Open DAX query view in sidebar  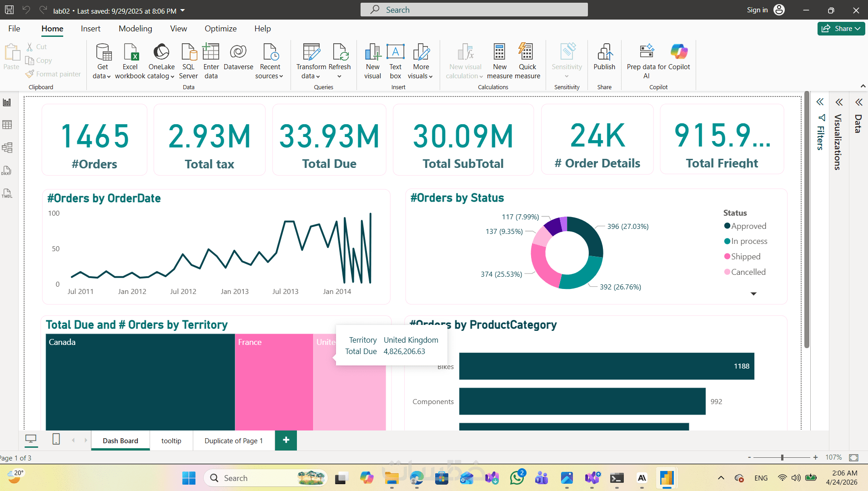click(7, 171)
